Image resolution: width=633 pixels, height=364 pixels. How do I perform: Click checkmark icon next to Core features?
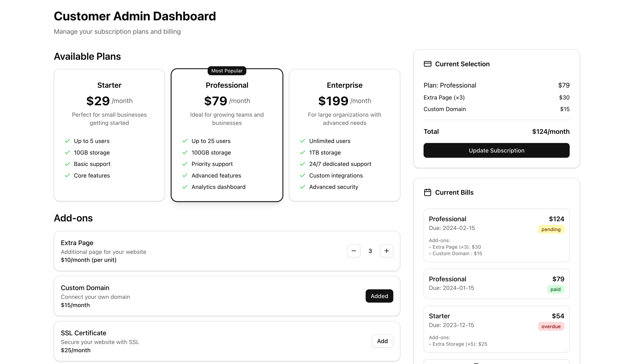coord(67,175)
